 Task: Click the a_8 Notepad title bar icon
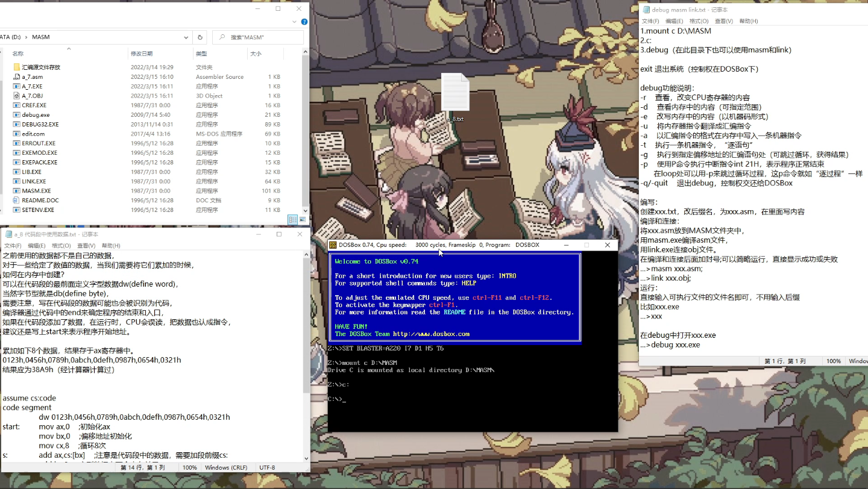(x=8, y=234)
